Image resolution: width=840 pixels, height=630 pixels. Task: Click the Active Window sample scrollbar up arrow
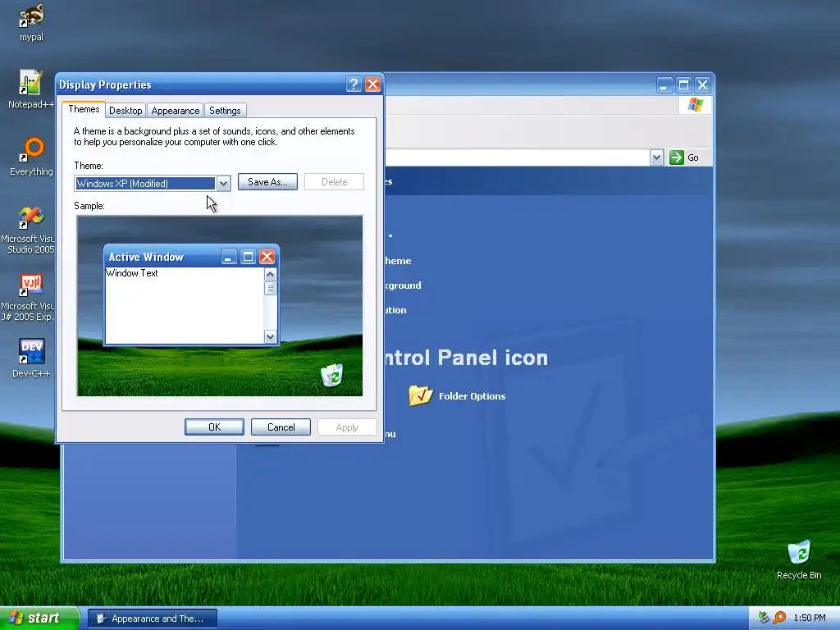click(271, 274)
